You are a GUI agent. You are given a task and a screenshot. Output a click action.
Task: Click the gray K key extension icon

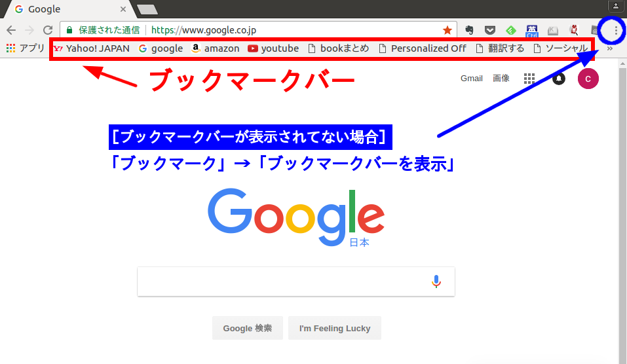[552, 30]
